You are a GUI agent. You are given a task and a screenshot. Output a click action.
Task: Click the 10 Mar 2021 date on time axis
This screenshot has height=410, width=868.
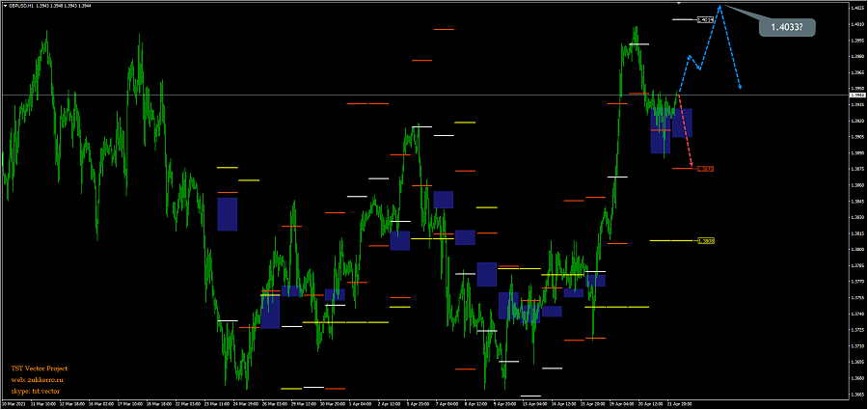click(14, 403)
